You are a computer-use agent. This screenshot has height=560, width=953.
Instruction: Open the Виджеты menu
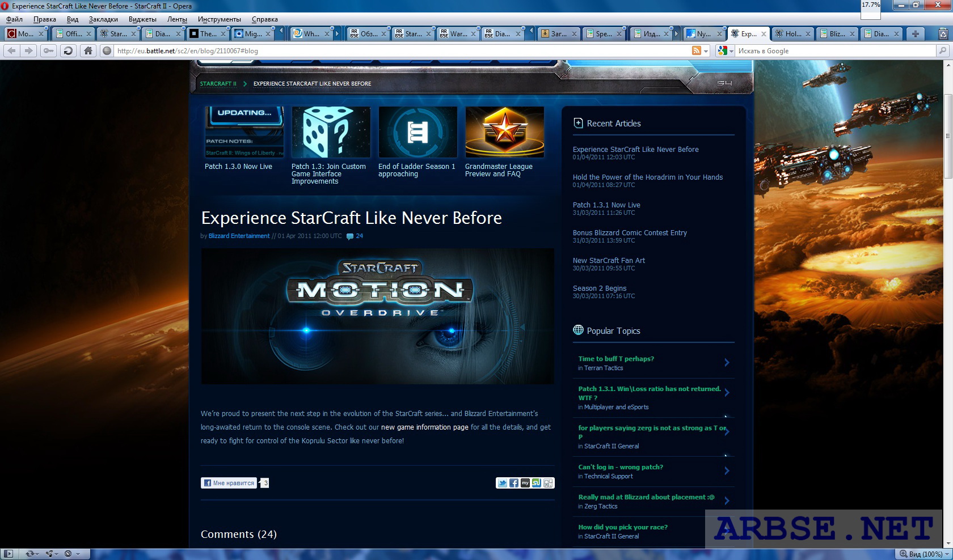142,19
